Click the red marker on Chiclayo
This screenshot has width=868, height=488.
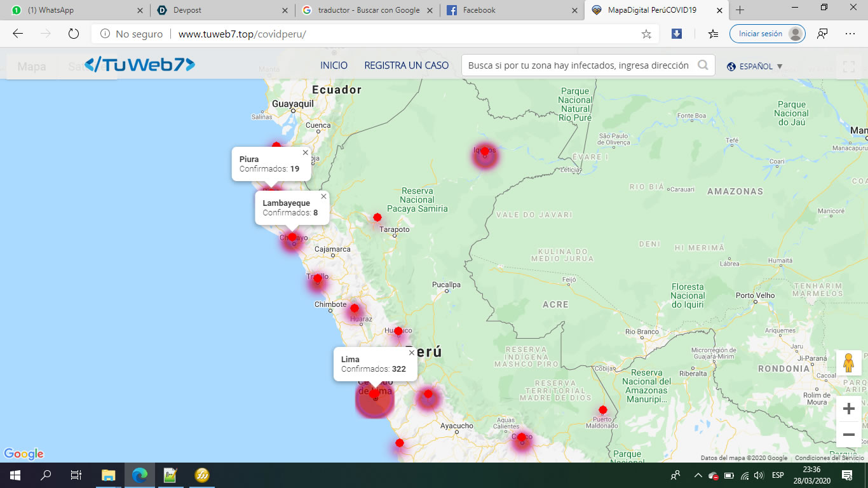(x=292, y=237)
